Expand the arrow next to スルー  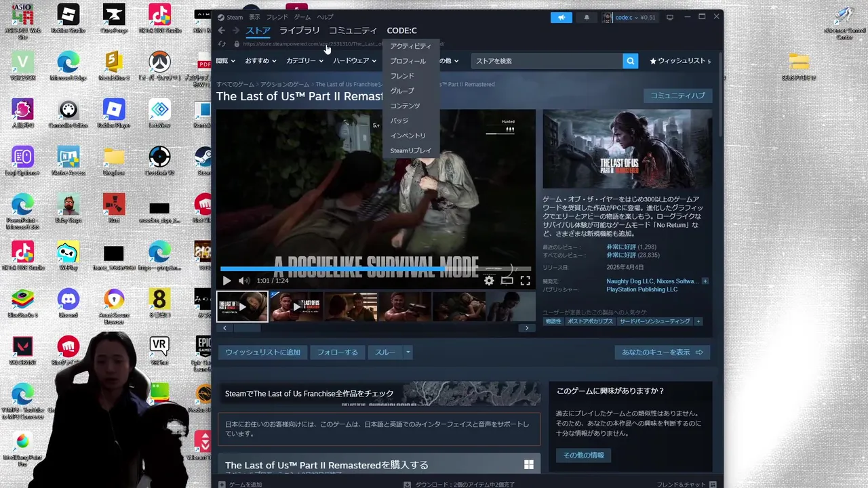pos(408,352)
